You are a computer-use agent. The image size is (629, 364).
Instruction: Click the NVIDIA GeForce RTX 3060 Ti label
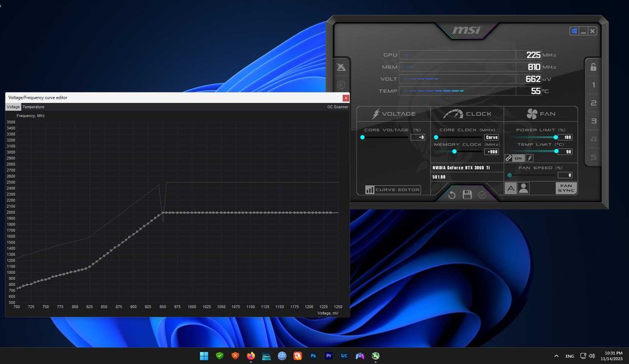pyautogui.click(x=461, y=168)
